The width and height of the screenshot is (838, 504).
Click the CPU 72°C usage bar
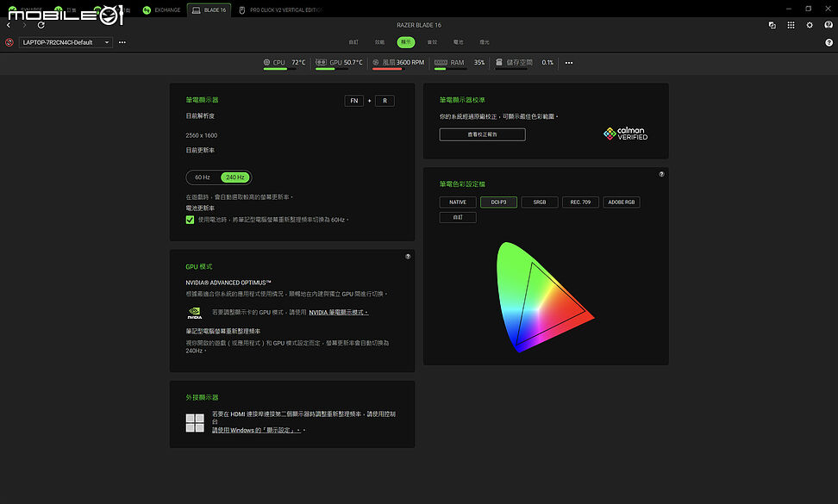[x=279, y=69]
